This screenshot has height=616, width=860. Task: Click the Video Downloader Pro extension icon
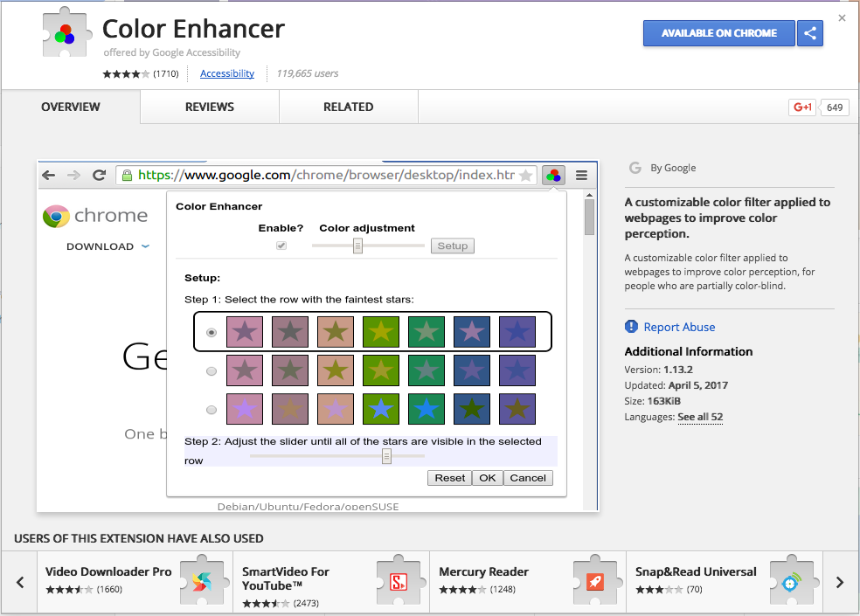coord(204,582)
